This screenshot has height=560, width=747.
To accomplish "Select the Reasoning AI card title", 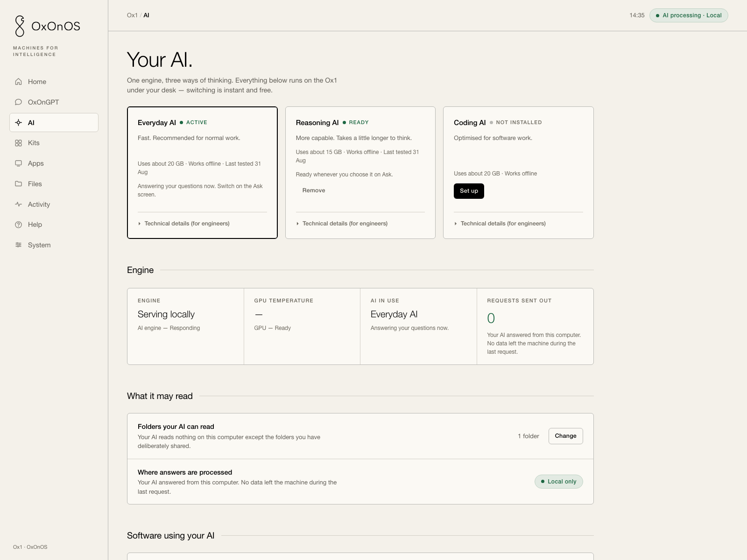I will tap(317, 123).
